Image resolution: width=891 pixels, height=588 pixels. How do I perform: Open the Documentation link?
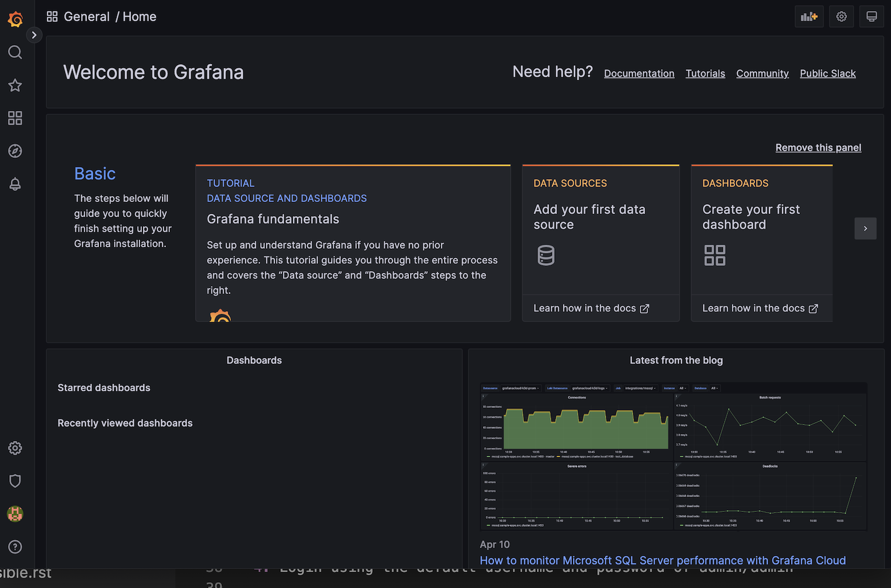tap(639, 73)
